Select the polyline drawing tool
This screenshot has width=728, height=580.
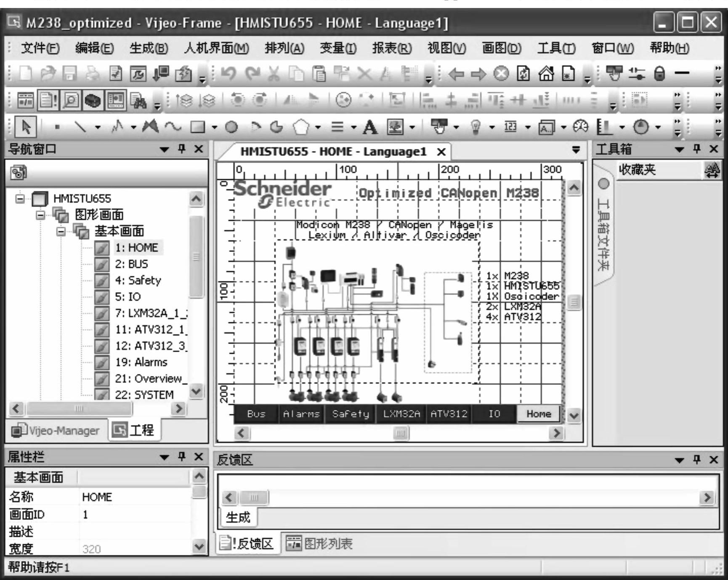[118, 126]
